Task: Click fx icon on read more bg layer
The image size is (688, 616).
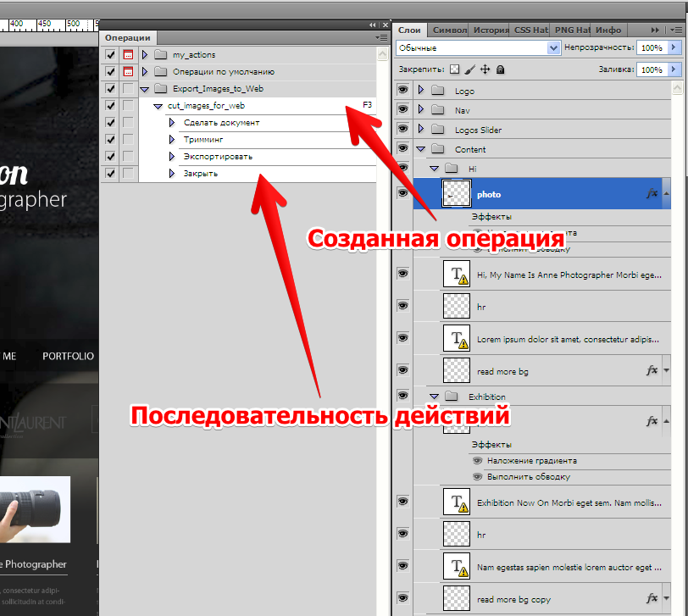Action: [652, 370]
